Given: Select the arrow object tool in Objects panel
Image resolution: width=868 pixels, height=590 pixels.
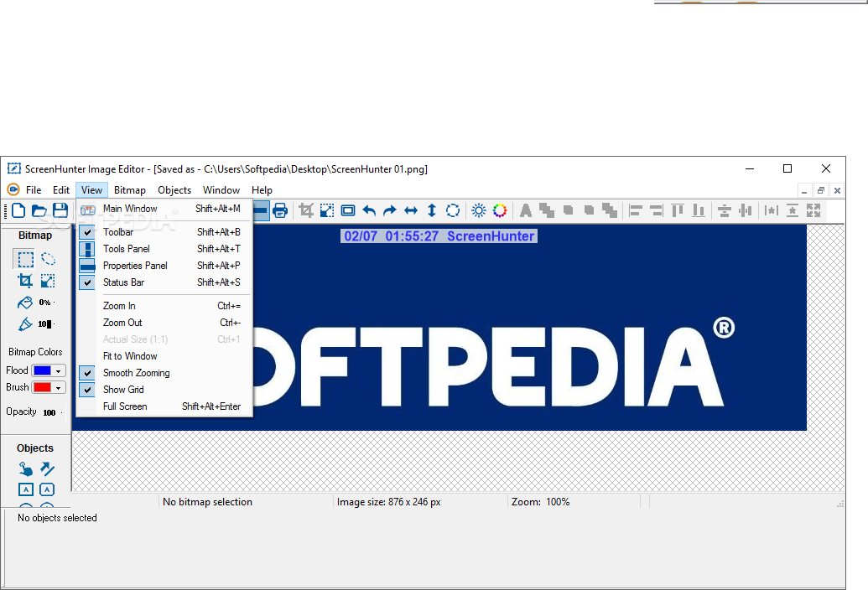Looking at the screenshot, I should coord(48,469).
